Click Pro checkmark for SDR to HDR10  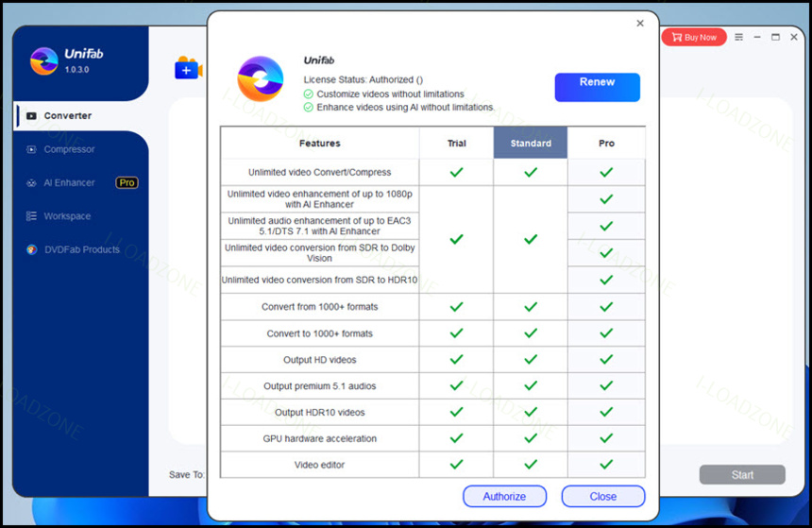point(606,280)
